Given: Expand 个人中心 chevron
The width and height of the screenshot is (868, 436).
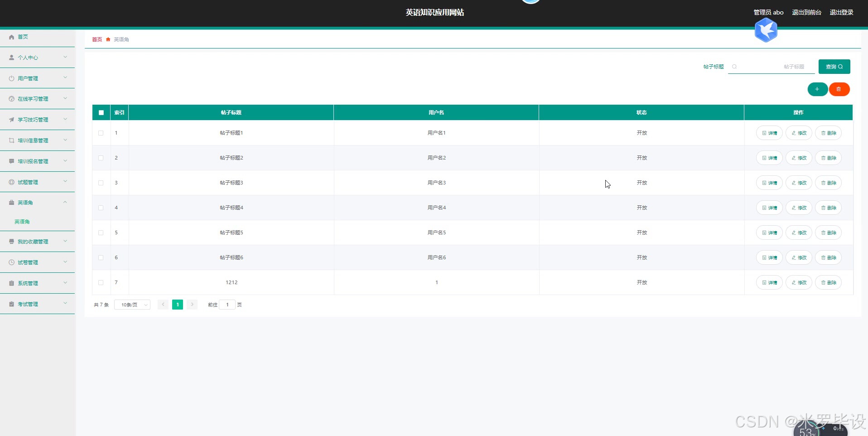Looking at the screenshot, I should tap(65, 57).
